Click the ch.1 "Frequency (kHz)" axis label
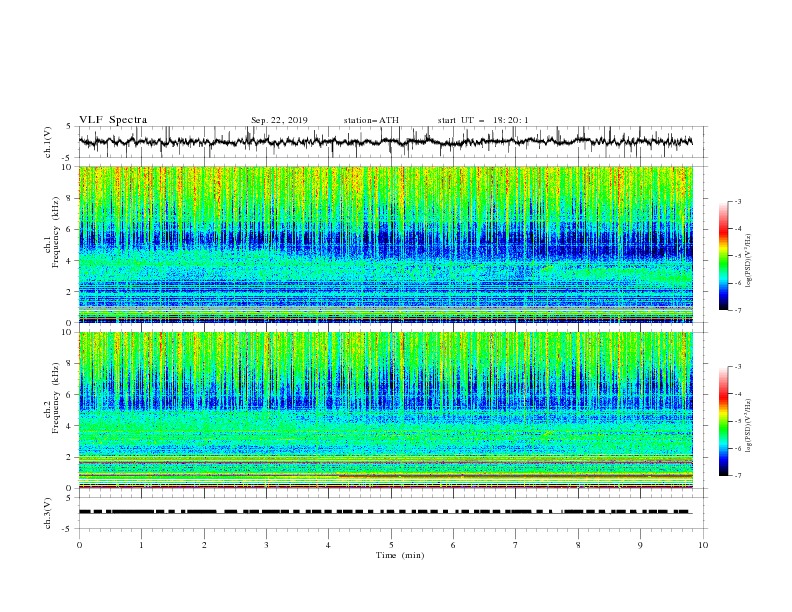 coord(55,232)
